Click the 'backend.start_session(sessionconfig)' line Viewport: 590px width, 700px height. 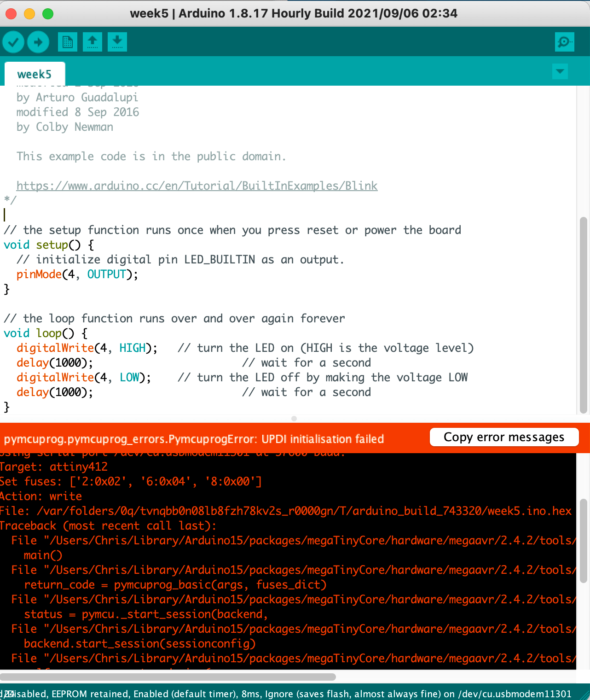pyautogui.click(x=140, y=643)
